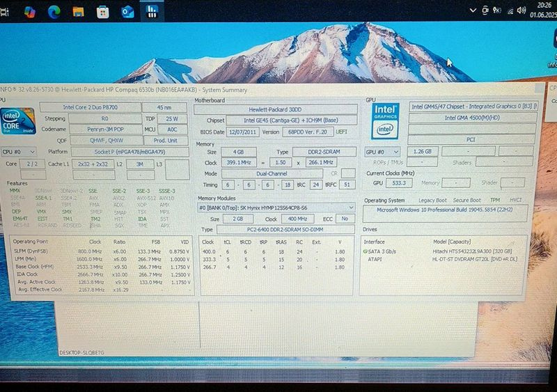557x392 pixels.
Task: Select the HL-DT-ST DVDRAM GT20L drive entry
Action: point(474,259)
